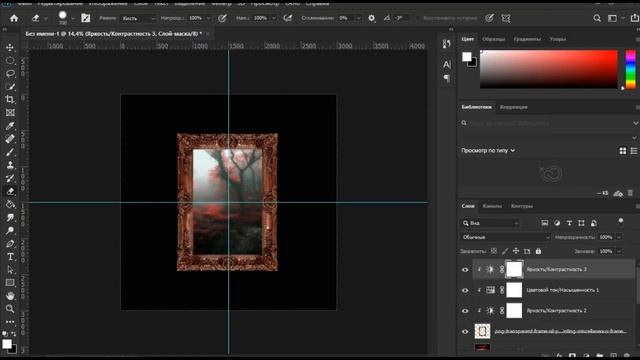640x360 pixels.
Task: Open the eraser mode dropdown Кисть
Action: point(138,18)
